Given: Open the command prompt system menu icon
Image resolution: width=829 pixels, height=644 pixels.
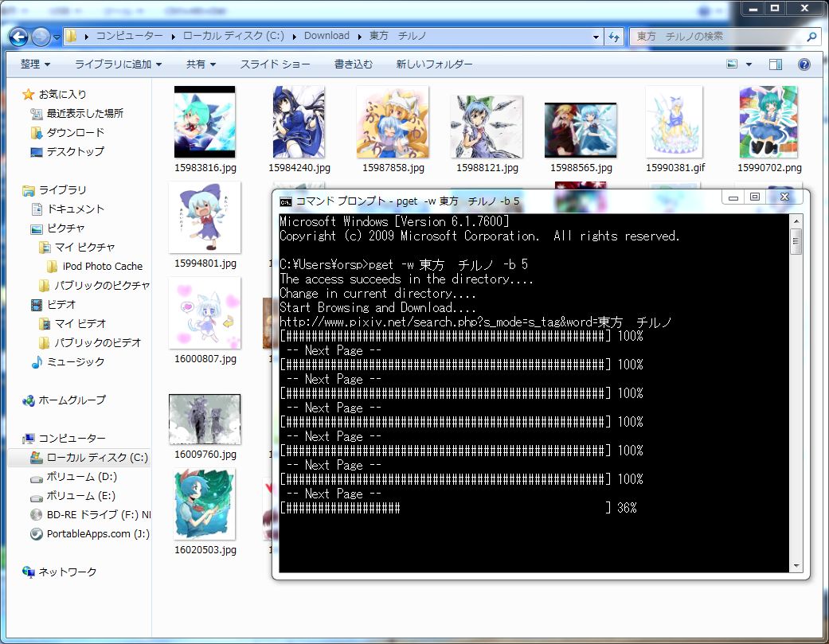Looking at the screenshot, I should pos(286,202).
